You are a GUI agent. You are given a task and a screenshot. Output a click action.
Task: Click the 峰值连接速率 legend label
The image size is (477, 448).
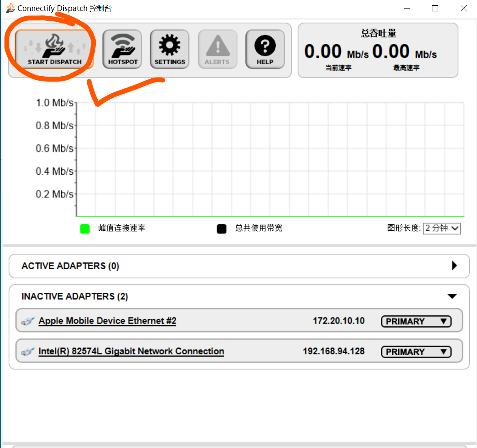(x=122, y=228)
